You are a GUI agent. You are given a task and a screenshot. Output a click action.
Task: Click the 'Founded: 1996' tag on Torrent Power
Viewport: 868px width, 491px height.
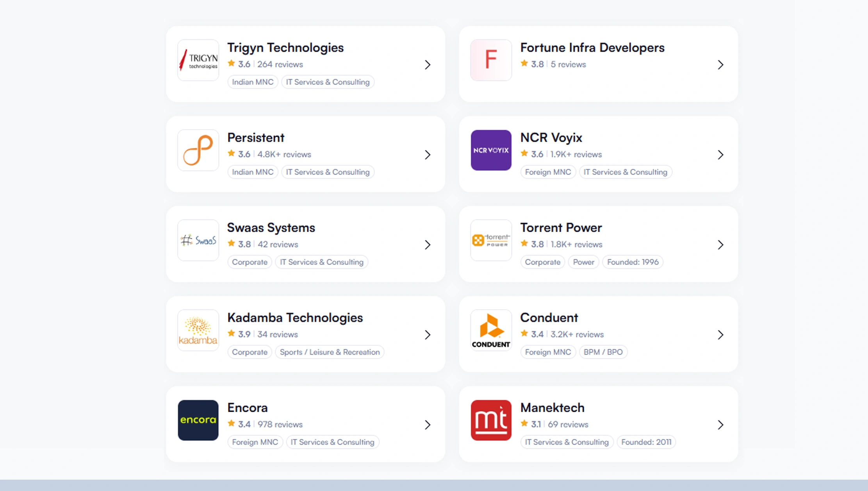click(x=633, y=262)
